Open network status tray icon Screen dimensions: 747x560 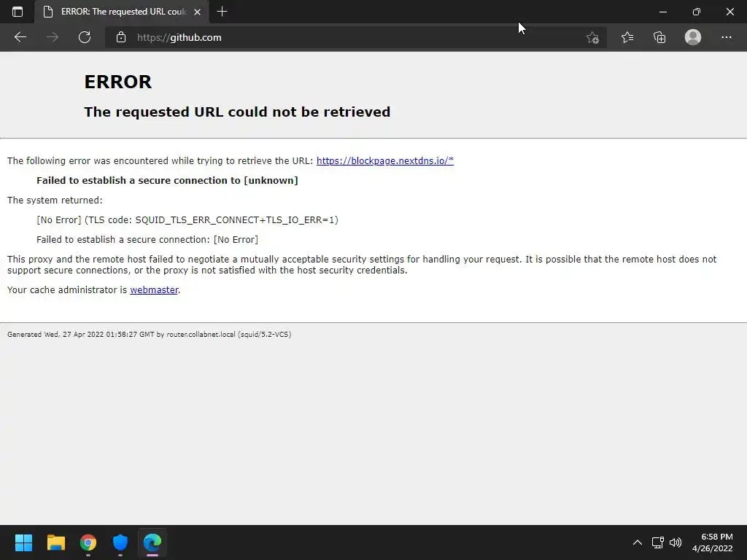658,542
